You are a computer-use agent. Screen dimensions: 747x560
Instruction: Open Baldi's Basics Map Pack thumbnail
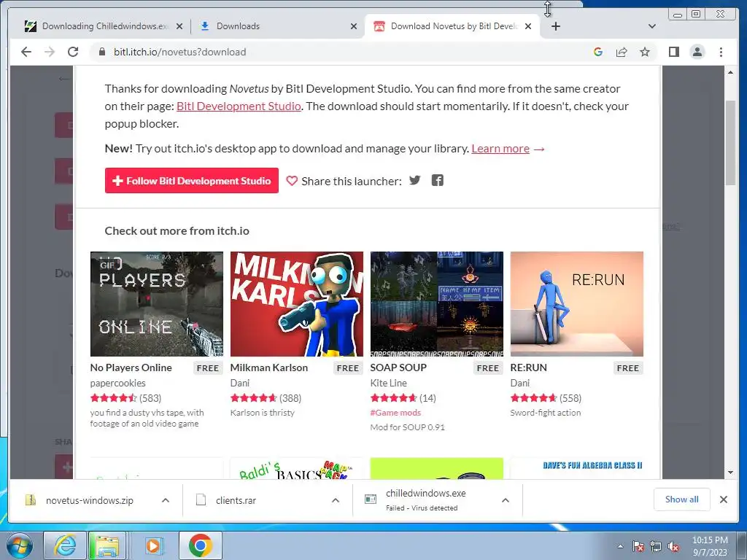[297, 469]
